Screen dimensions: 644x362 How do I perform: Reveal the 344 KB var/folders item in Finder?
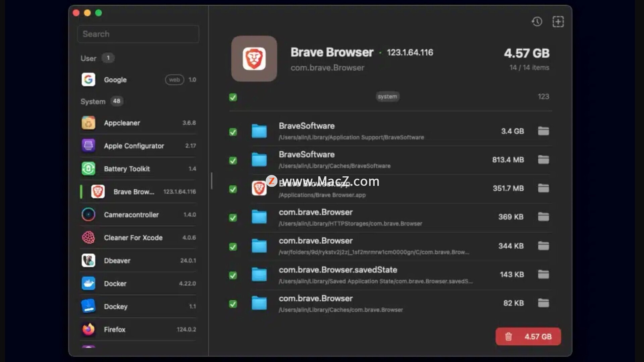coord(543,246)
